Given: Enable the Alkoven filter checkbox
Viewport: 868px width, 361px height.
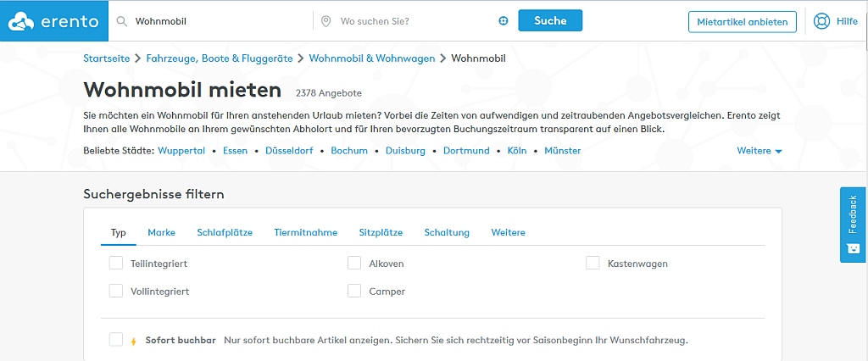Looking at the screenshot, I should coord(354,264).
